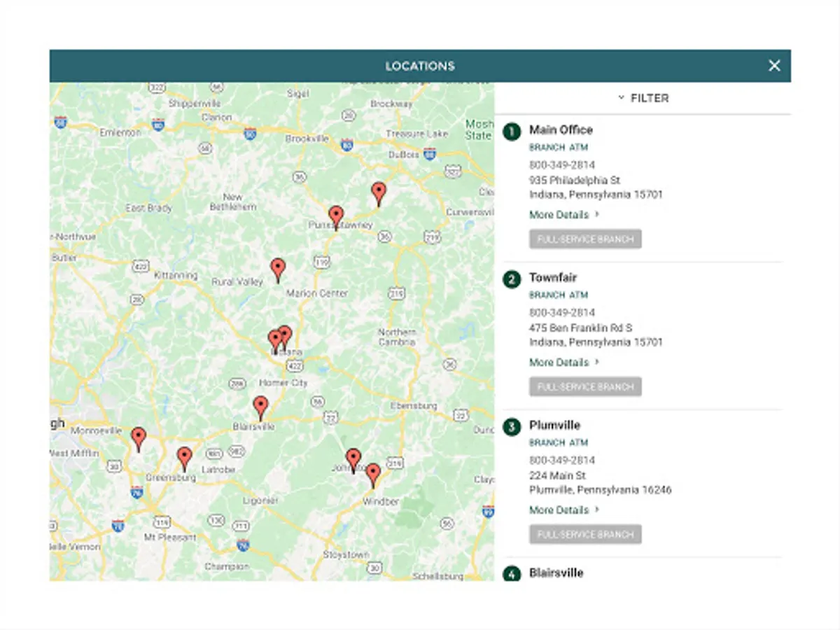Click phone number under Townfair
This screenshot has width=840, height=630.
562,313
